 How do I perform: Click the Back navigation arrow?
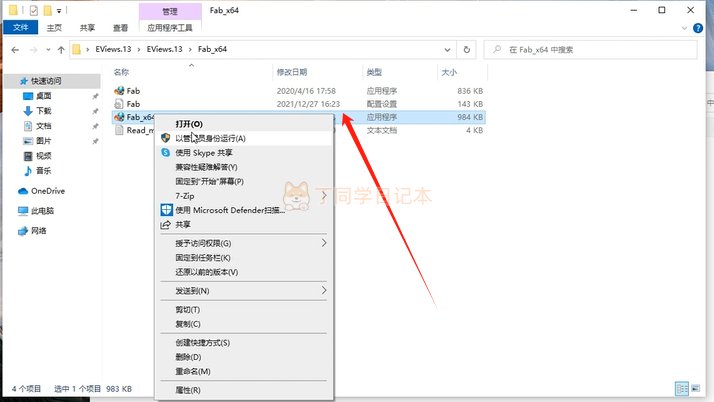15,50
